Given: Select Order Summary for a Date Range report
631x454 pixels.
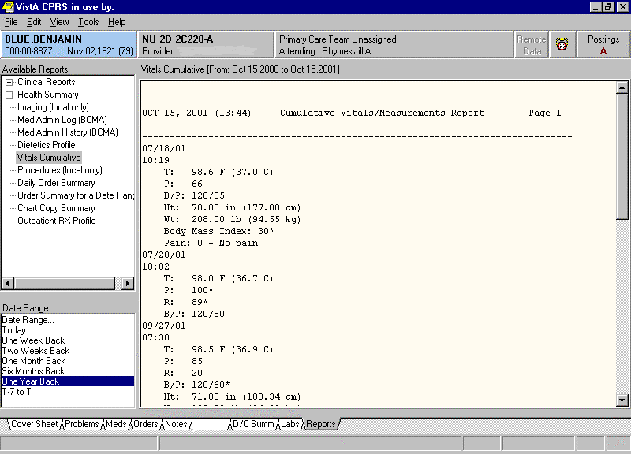Looking at the screenshot, I should 76,195.
